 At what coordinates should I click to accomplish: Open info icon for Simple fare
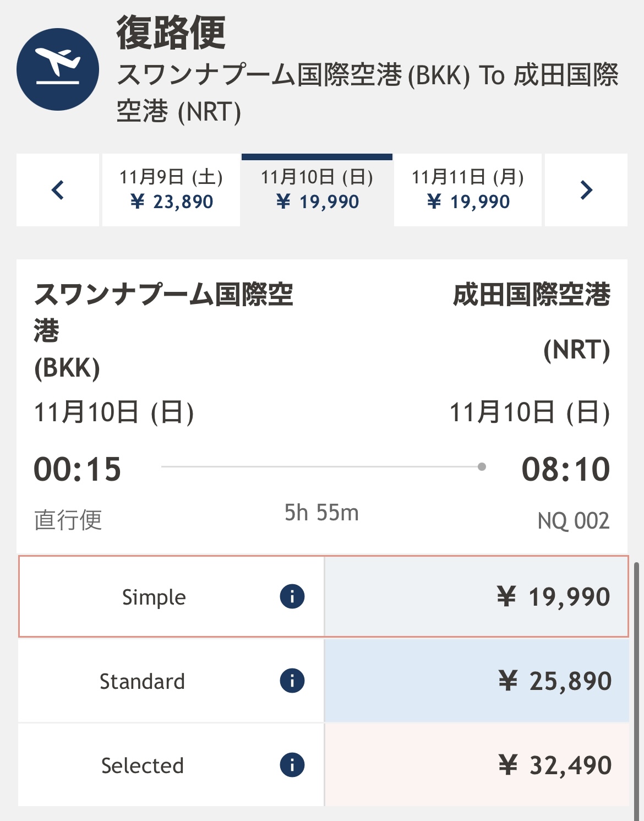[x=292, y=596]
